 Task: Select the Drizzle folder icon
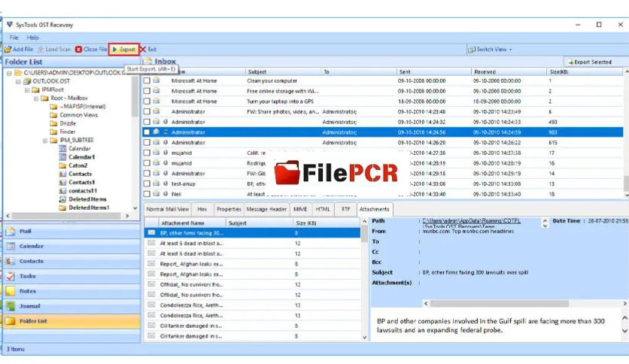coord(53,123)
